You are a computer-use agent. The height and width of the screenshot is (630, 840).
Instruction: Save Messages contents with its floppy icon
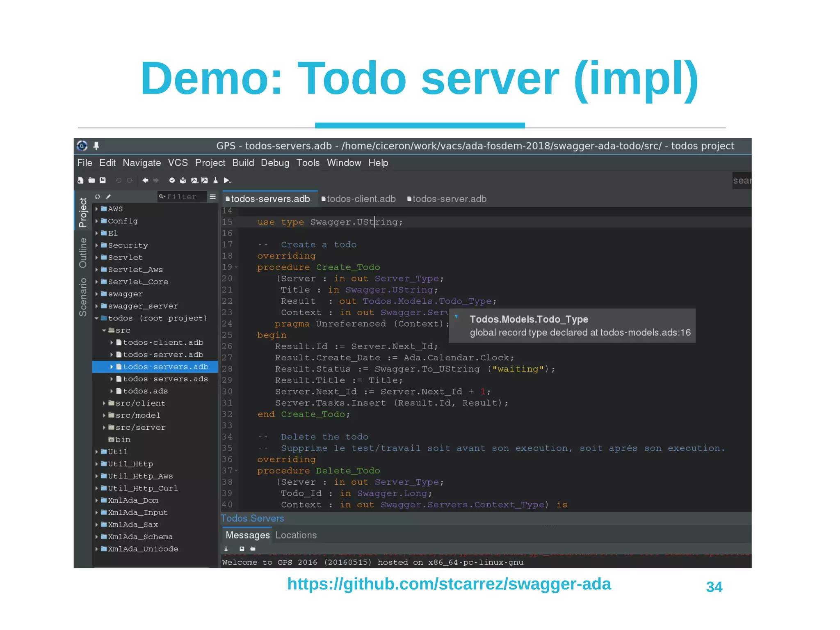[x=242, y=549]
